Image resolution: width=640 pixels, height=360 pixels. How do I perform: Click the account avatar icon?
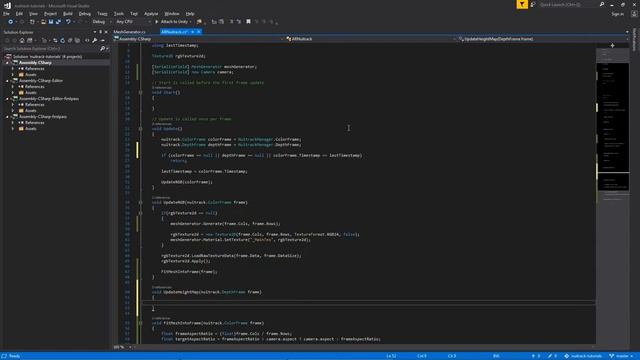point(634,14)
